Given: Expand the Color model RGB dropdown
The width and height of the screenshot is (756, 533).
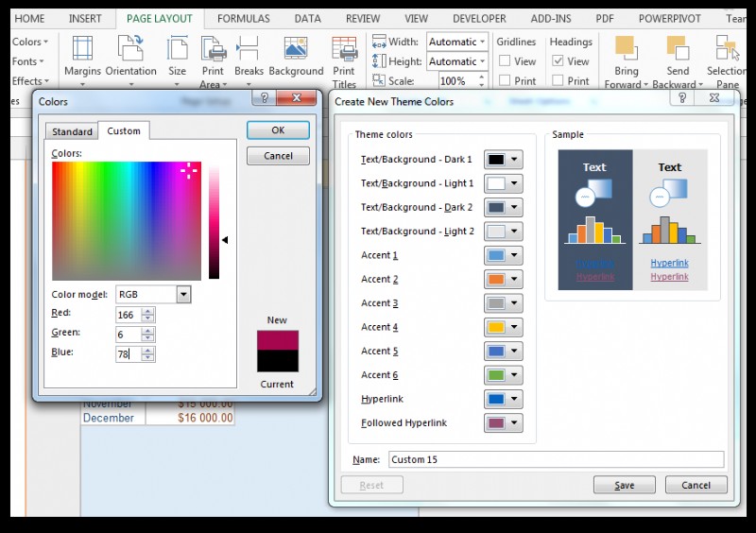Looking at the screenshot, I should click(x=183, y=295).
